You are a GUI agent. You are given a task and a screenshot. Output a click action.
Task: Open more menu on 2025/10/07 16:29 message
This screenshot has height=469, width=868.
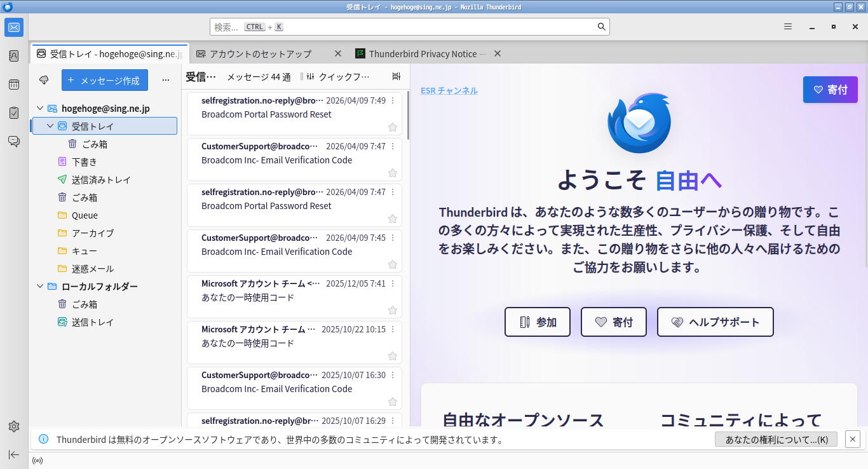[393, 421]
